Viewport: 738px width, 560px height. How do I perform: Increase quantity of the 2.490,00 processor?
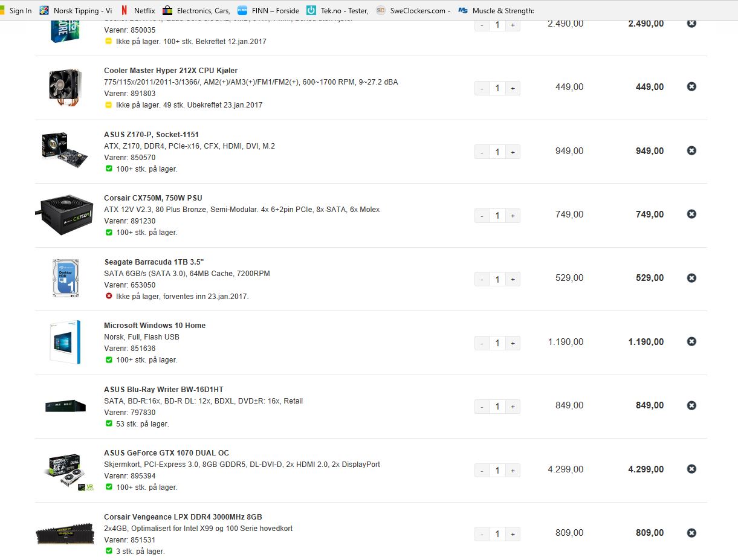[513, 25]
